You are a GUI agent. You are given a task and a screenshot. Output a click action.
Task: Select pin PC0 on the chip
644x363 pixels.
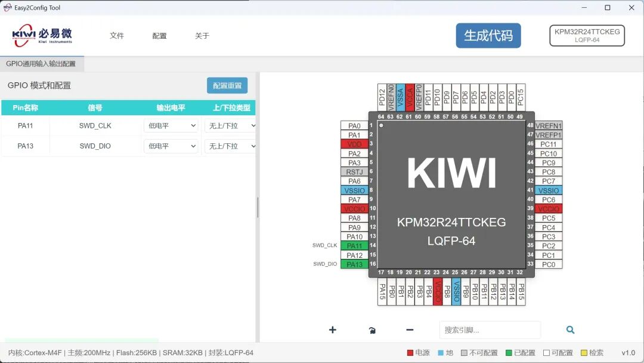(549, 264)
